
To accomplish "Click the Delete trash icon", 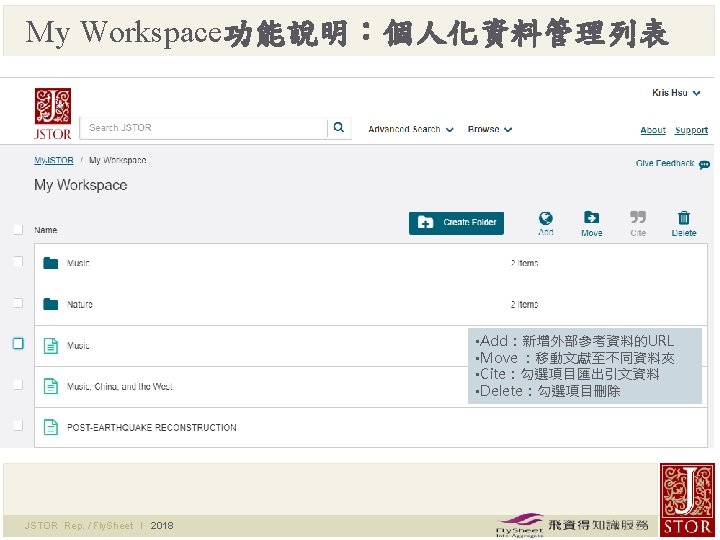I will 684,217.
